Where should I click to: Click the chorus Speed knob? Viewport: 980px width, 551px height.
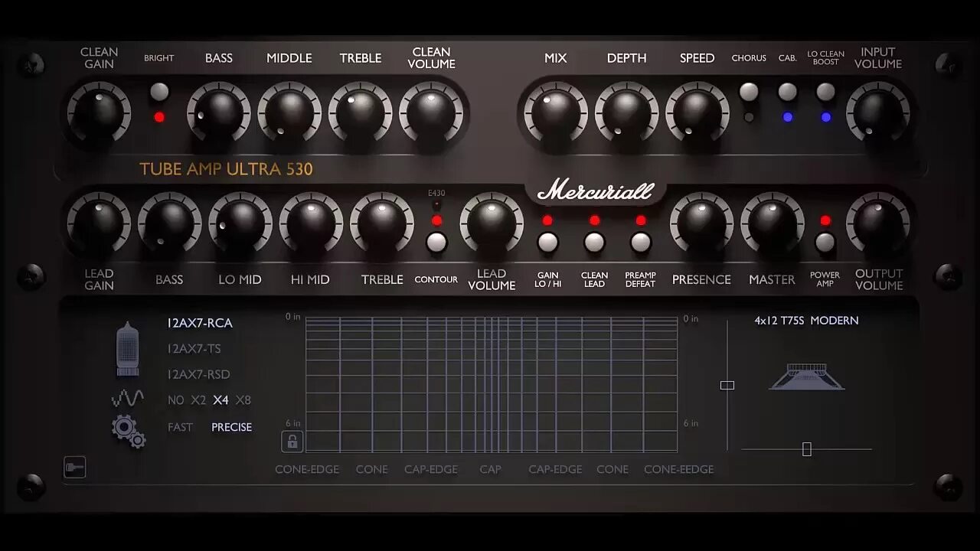(697, 113)
